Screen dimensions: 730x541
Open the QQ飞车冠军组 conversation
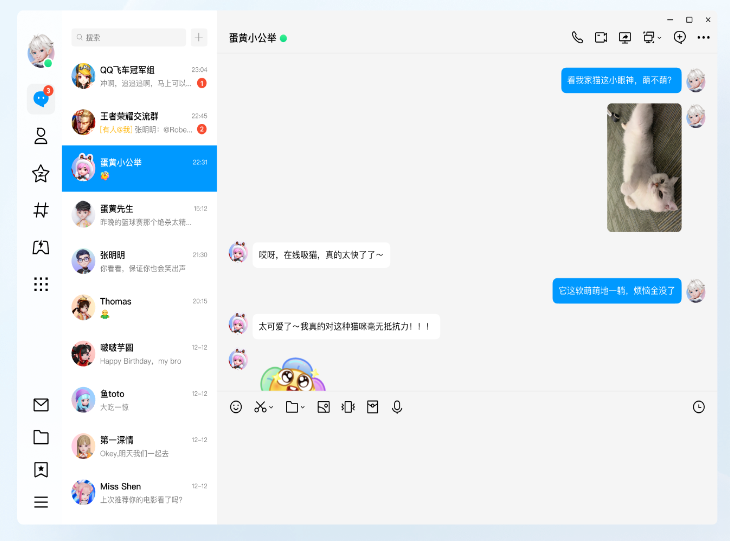[x=139, y=76]
